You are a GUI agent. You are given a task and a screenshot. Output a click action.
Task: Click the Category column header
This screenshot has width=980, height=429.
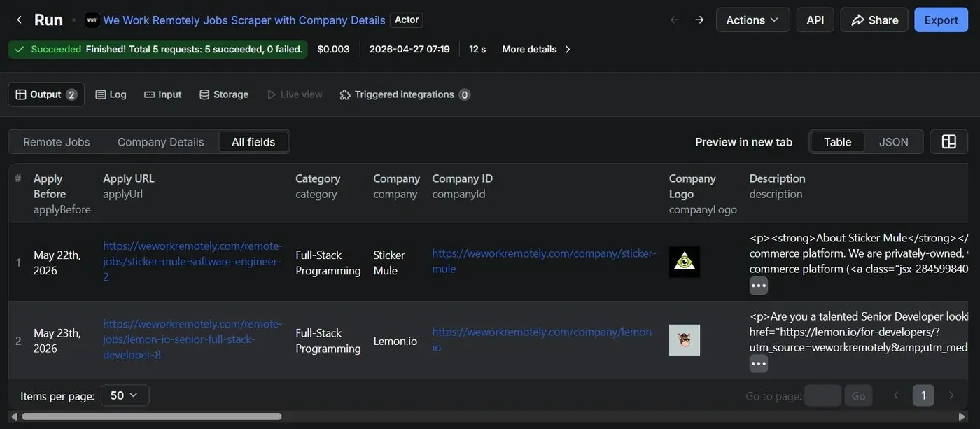click(318, 186)
